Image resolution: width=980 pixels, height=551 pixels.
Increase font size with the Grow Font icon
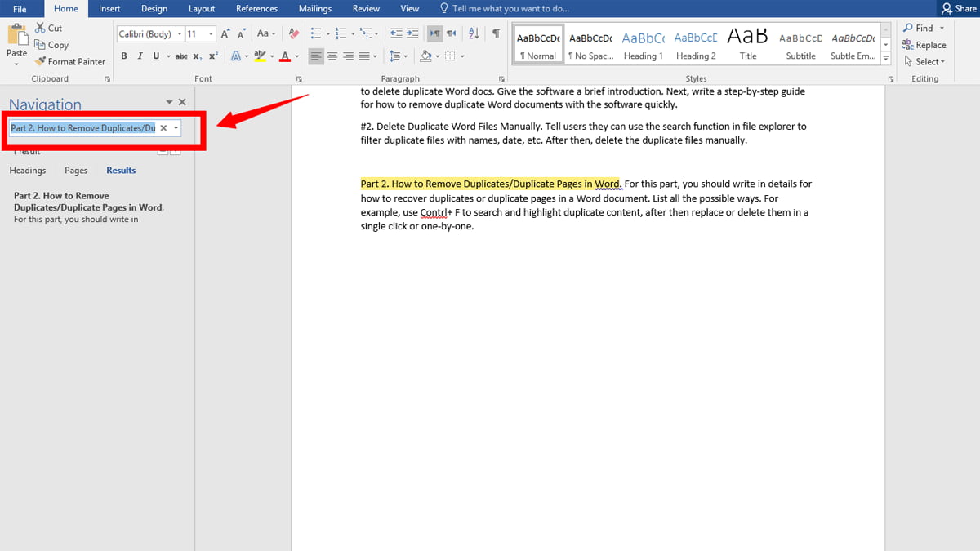click(x=225, y=33)
